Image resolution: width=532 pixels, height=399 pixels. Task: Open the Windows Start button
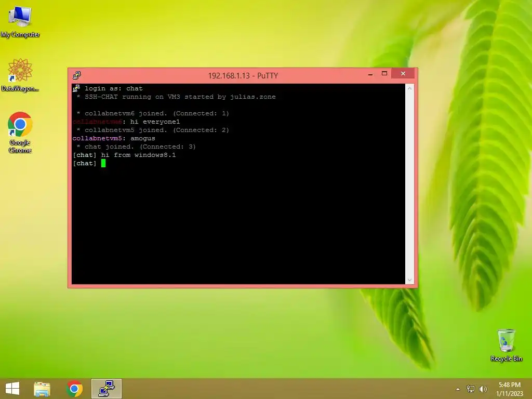[12, 389]
